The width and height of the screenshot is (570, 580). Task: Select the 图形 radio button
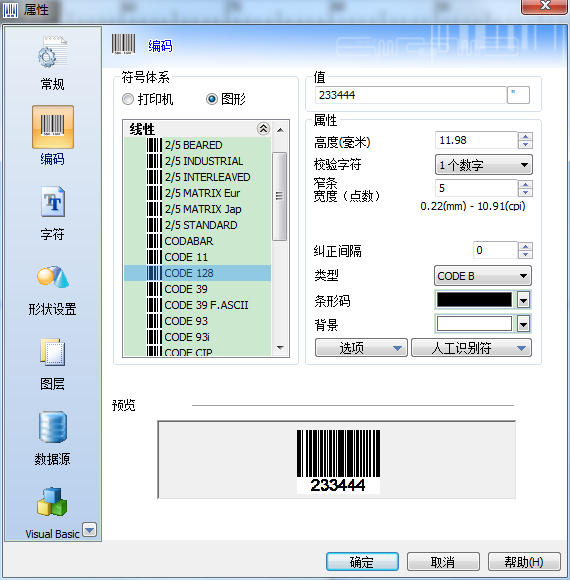(212, 99)
